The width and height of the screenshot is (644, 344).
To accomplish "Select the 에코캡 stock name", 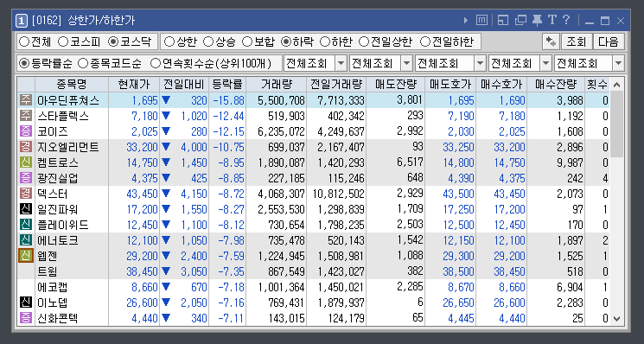I will [x=53, y=287].
